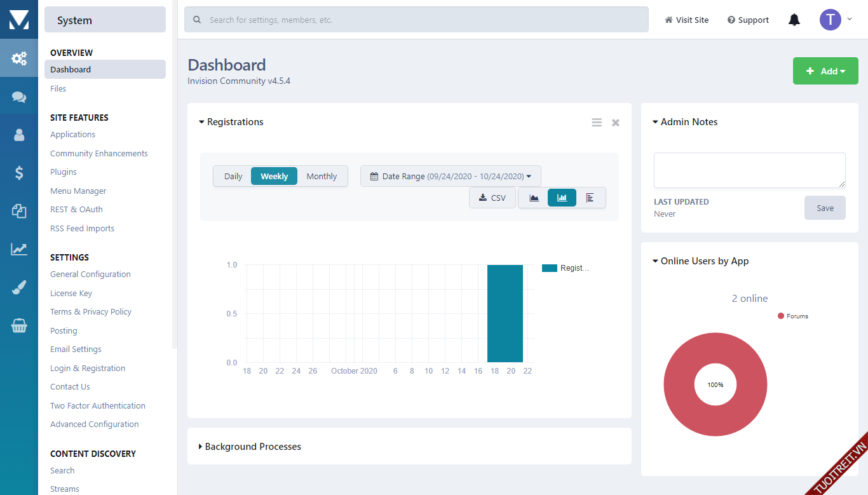Screen dimensions: 868x495
Task: Open the Community speech bubbles sidebar icon
Action: tap(19, 97)
